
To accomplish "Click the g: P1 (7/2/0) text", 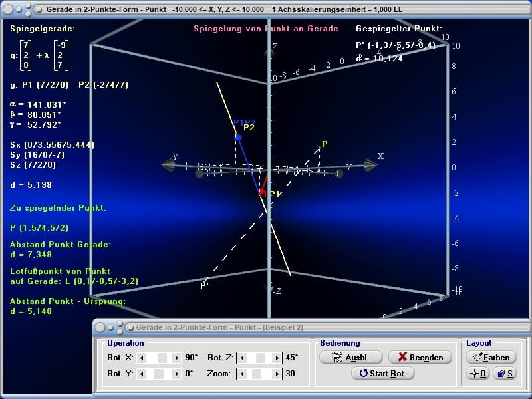I will pyautogui.click(x=39, y=85).
